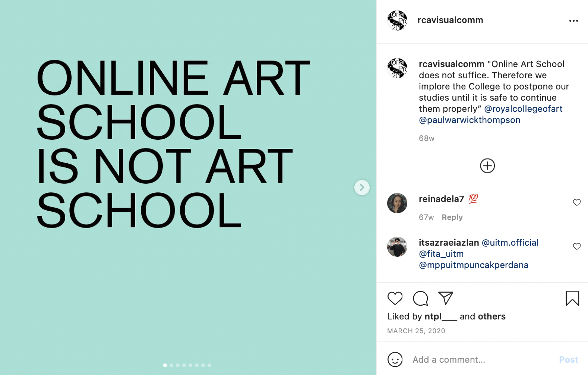View reinadela7's profile picture

tap(397, 203)
